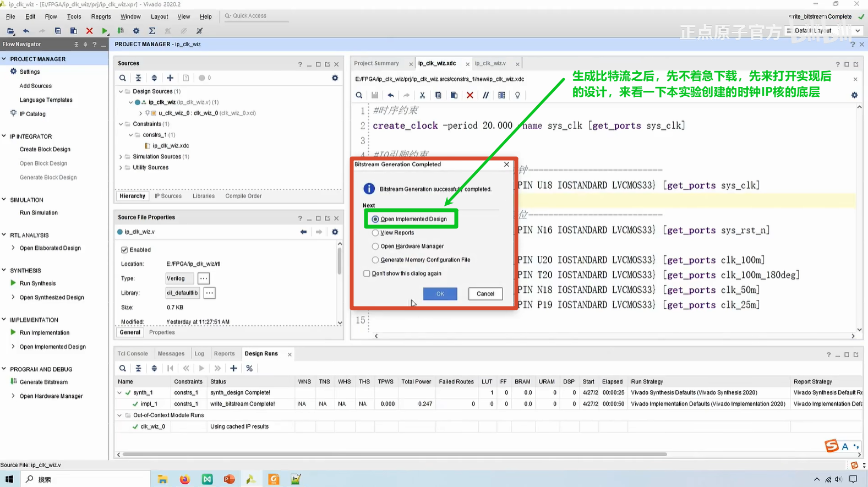Collapse synth_1 row in Design Runs

119,393
